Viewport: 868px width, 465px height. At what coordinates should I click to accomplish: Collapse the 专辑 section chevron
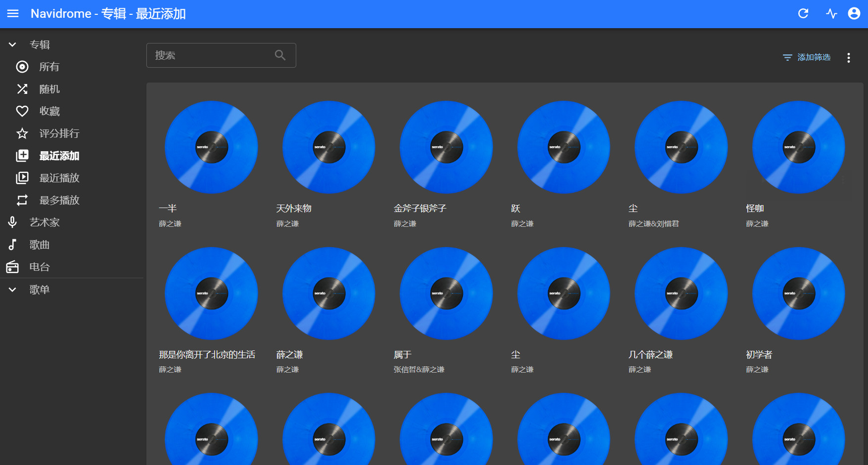pos(12,44)
